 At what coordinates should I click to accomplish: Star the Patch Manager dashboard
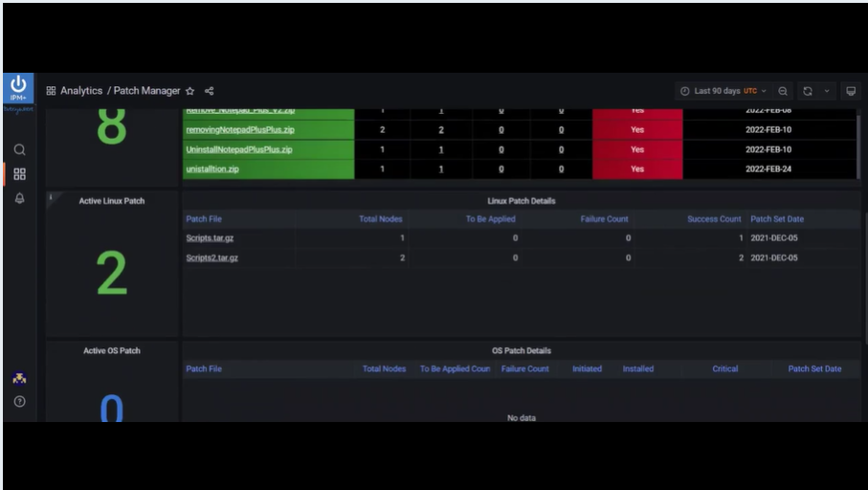[x=189, y=91]
